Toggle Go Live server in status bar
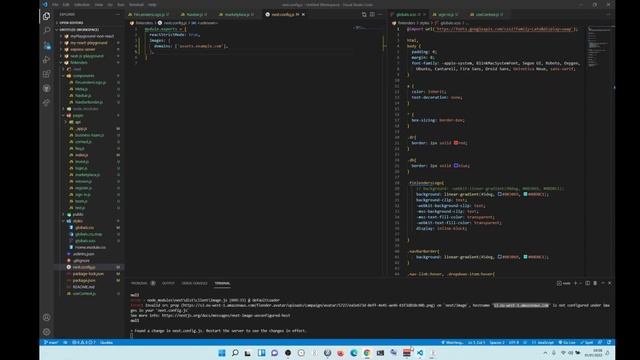640x360 pixels. [x=567, y=342]
